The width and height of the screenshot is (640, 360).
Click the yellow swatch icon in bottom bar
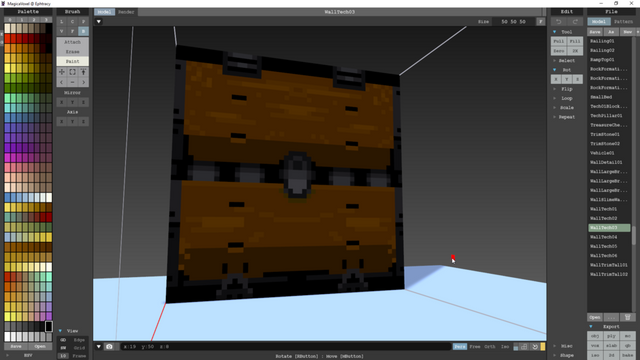pos(543,347)
